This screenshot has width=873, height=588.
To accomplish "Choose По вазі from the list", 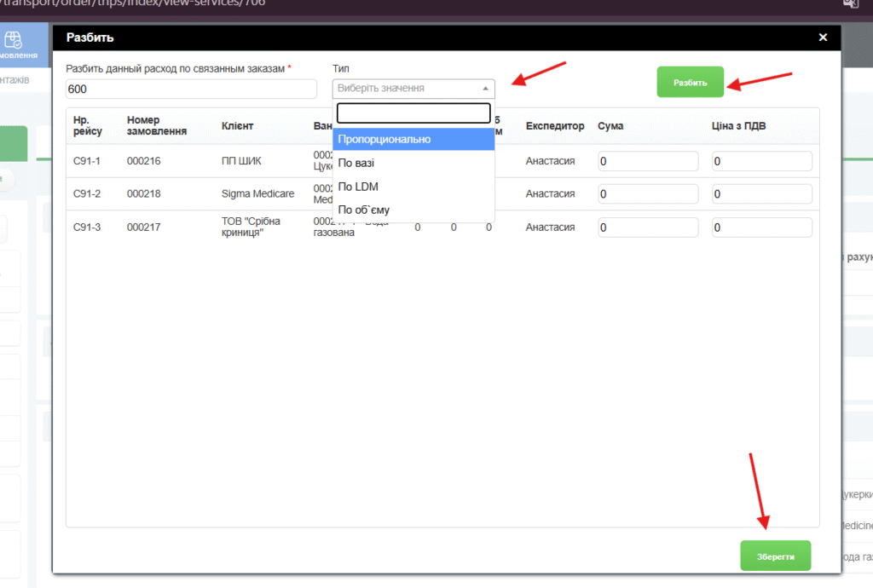I will [413, 163].
